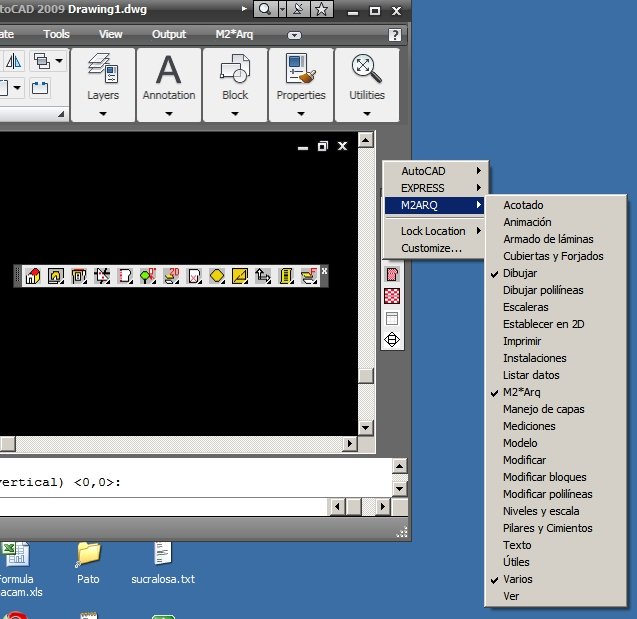637x619 pixels.
Task: Click the Utilities magnifier icon
Action: [x=366, y=68]
